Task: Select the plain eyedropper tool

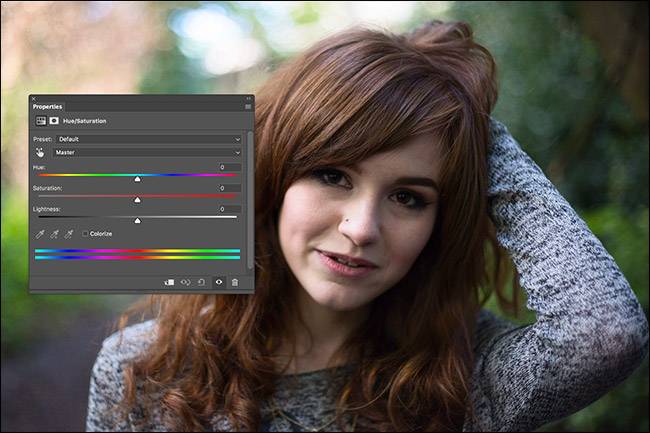Action: pos(40,234)
